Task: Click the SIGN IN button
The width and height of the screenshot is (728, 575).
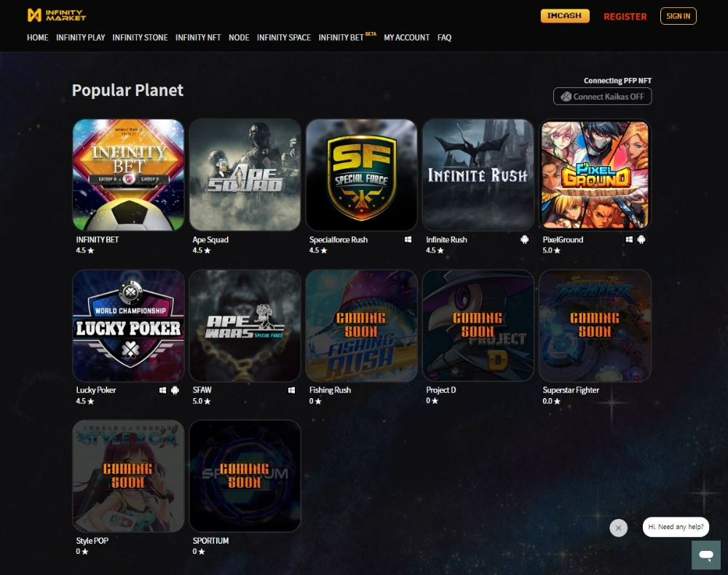Action: tap(678, 16)
